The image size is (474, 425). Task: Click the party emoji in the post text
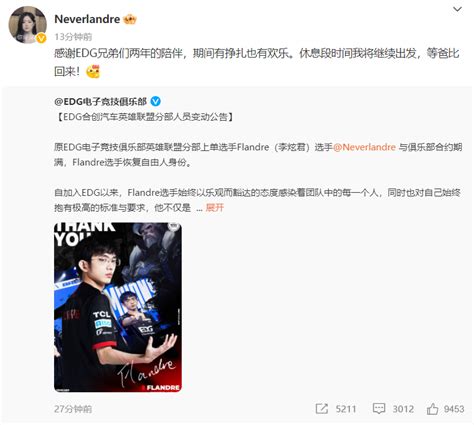(x=93, y=71)
